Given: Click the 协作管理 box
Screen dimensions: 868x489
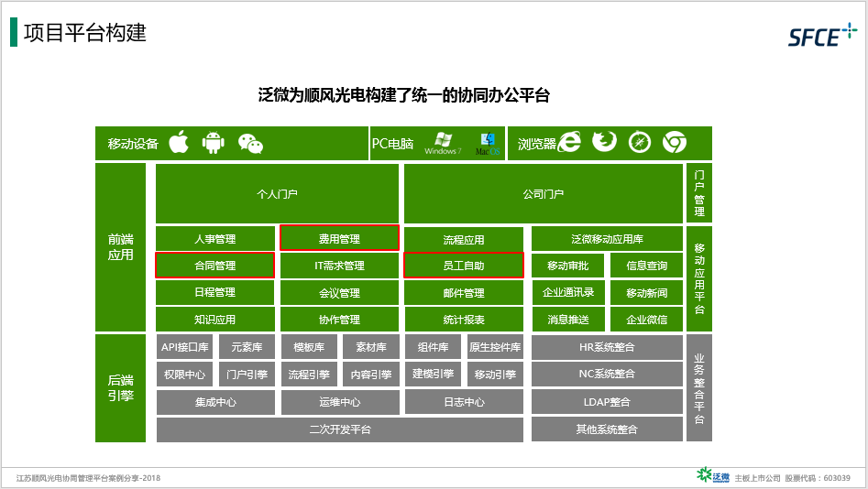Looking at the screenshot, I should pos(339,320).
